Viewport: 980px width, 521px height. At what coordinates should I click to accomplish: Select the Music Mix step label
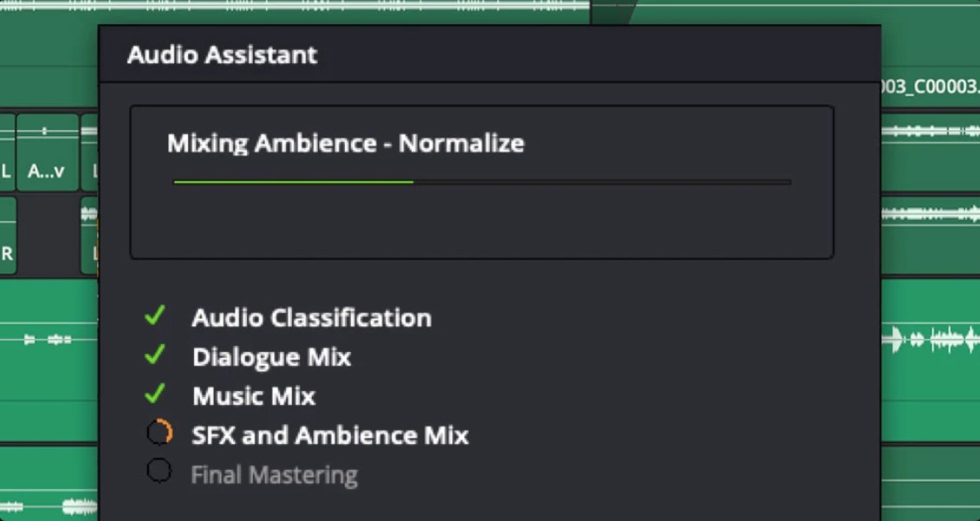tap(253, 396)
